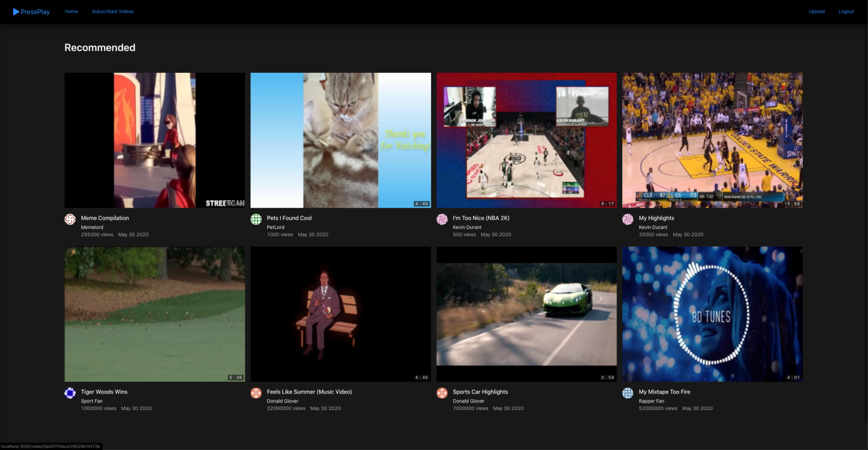Click Donald Glover's avatar under Sports Car Highlights
The width and height of the screenshot is (868, 450).
point(441,393)
